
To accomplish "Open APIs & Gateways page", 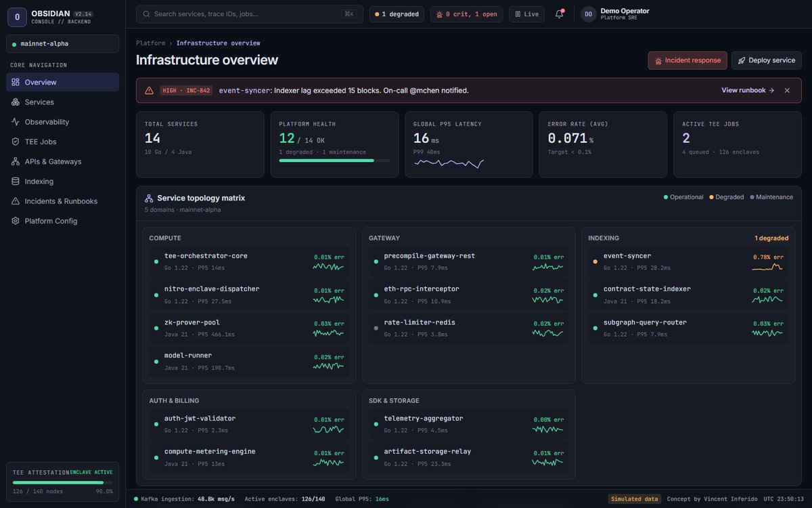I will pos(62,161).
